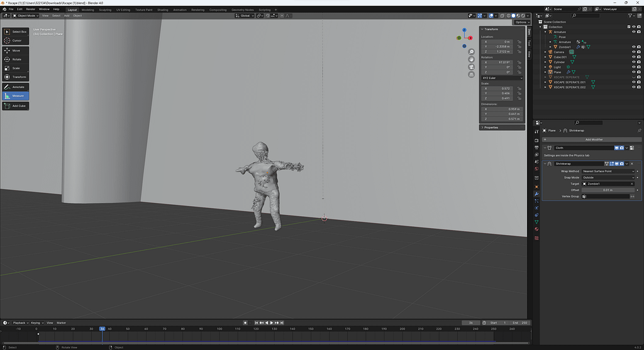Switch to the Sculpting workspace tab
The height and width of the screenshot is (350, 644).
pyautogui.click(x=105, y=10)
